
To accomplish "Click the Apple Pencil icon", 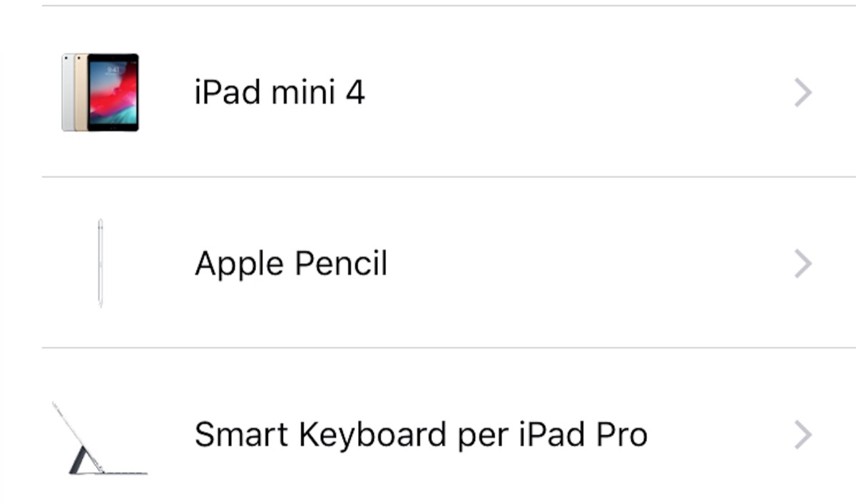I will point(101,263).
